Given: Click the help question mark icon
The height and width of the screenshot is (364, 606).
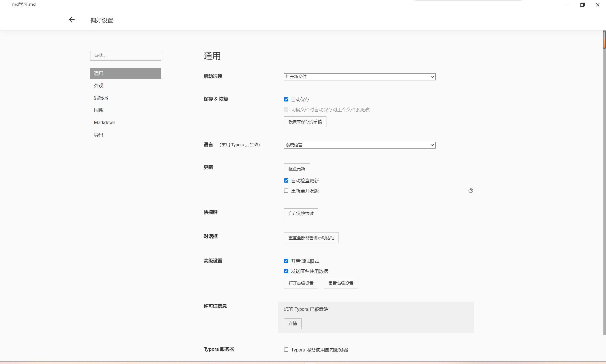Looking at the screenshot, I should [471, 191].
